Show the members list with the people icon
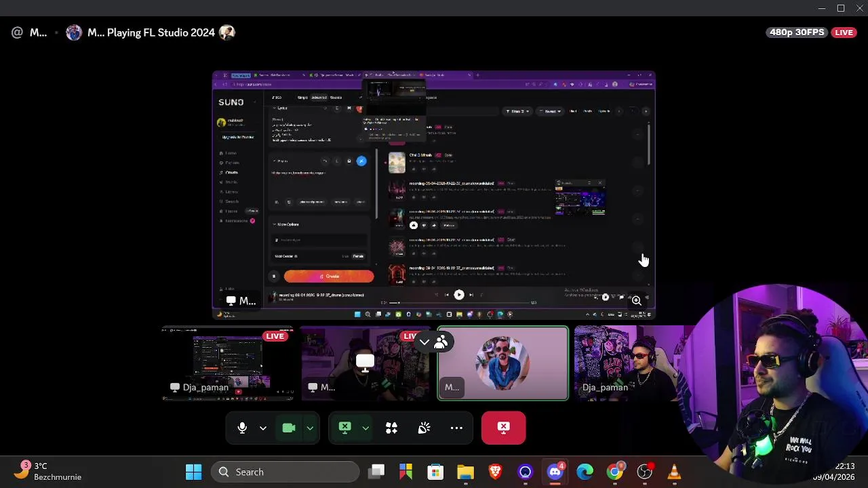 click(x=441, y=342)
